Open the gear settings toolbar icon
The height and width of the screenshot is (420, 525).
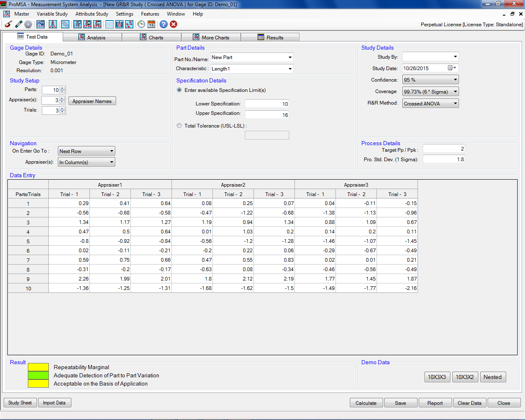pyautogui.click(x=28, y=24)
